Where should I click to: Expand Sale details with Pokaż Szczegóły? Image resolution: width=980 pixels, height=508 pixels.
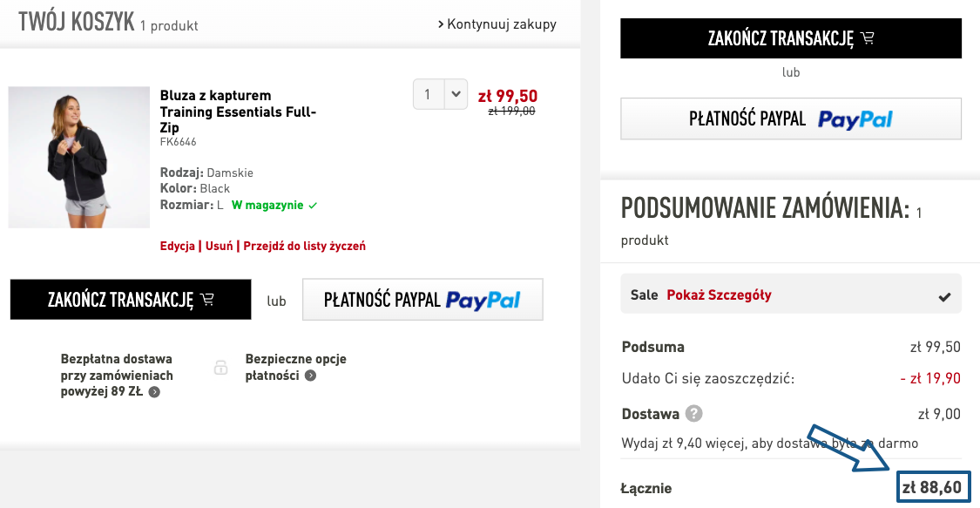(x=719, y=295)
